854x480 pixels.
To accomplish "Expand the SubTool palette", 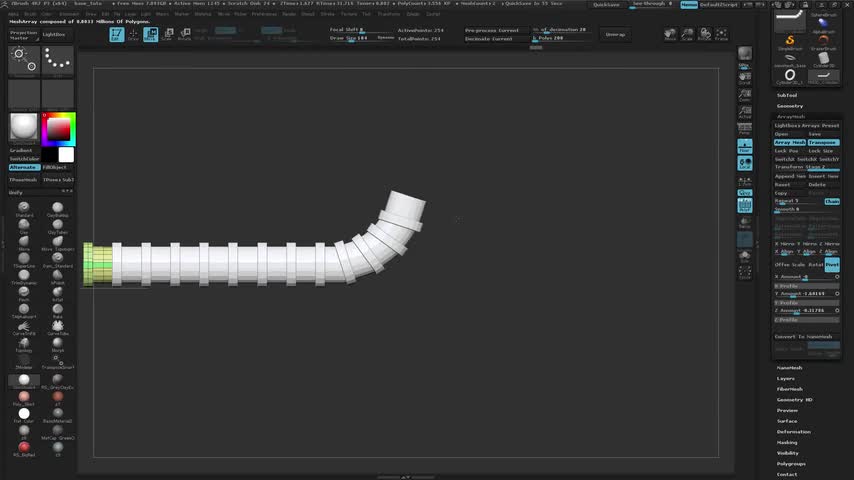I will (787, 95).
